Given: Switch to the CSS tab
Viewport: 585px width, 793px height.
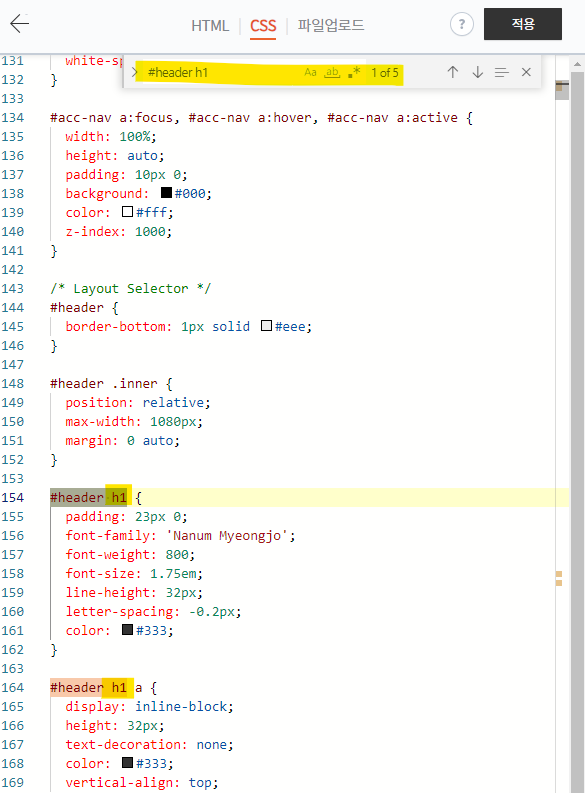Looking at the screenshot, I should tap(263, 26).
